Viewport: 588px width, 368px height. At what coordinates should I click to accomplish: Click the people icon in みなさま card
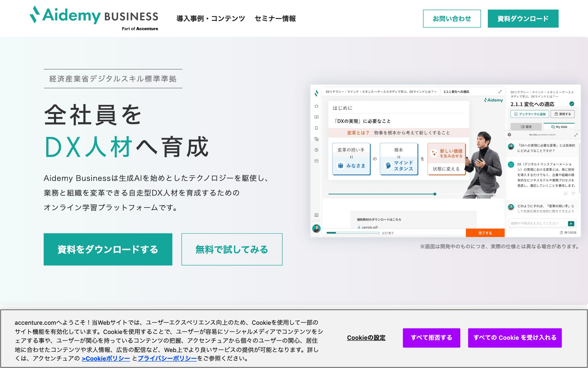[341, 166]
